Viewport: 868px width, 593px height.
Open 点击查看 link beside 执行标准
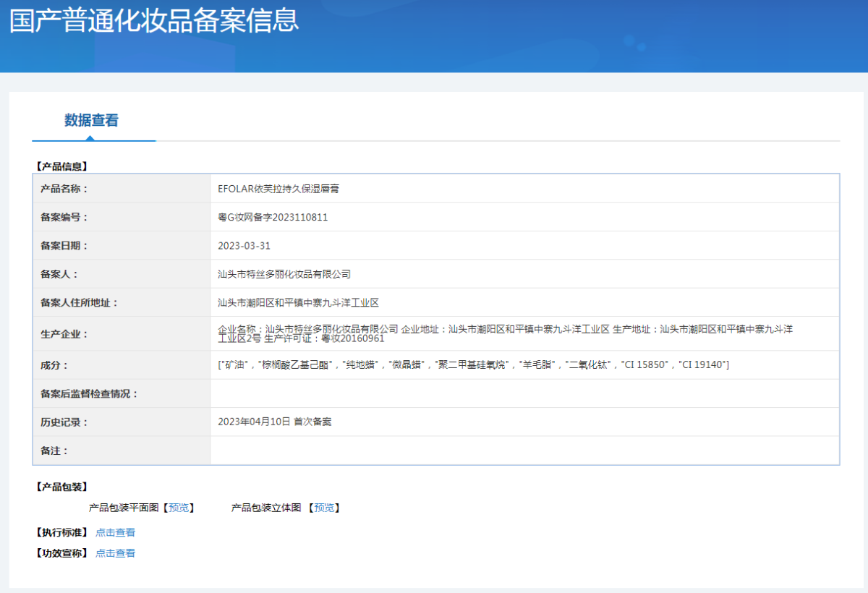pos(115,532)
